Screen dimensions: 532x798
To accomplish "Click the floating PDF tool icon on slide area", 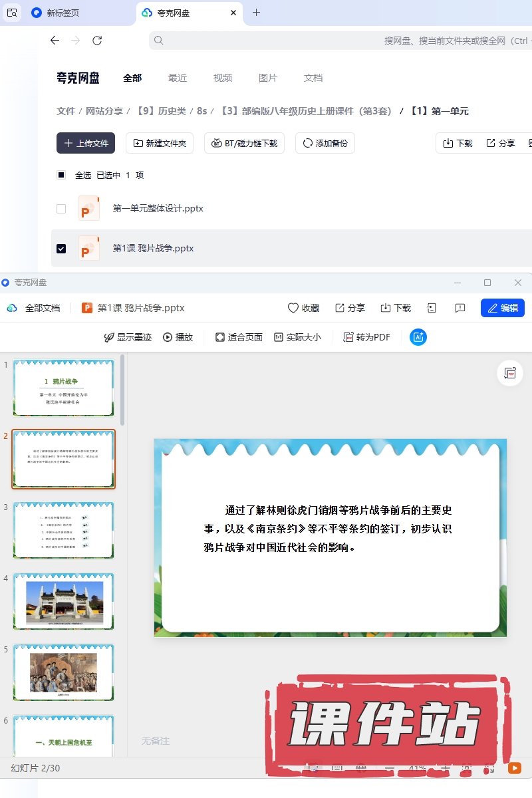I will point(510,373).
